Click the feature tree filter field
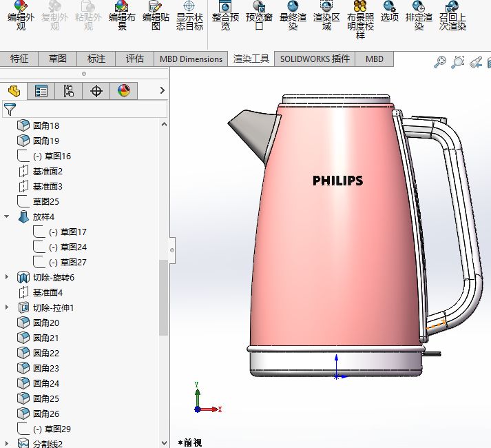The width and height of the screenshot is (491, 448). pos(85,109)
